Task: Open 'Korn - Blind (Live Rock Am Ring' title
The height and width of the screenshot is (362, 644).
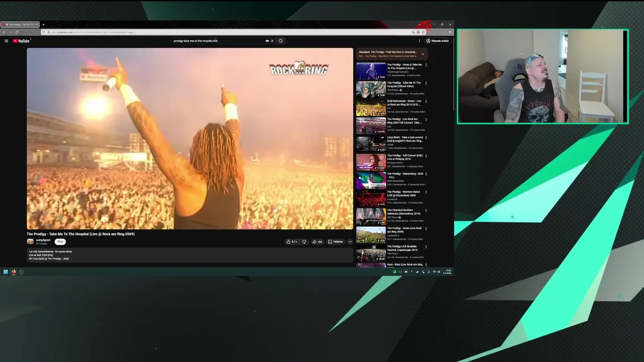Action: tap(405, 264)
